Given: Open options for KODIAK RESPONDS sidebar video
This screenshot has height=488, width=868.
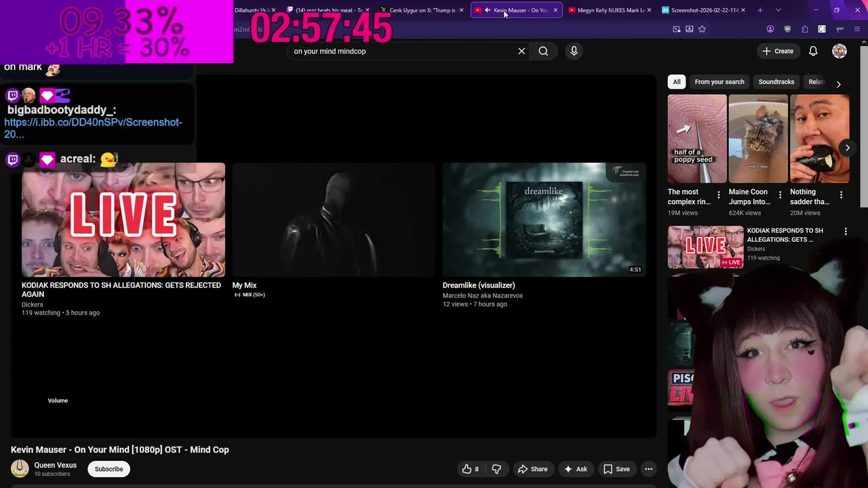Looking at the screenshot, I should click(x=846, y=232).
